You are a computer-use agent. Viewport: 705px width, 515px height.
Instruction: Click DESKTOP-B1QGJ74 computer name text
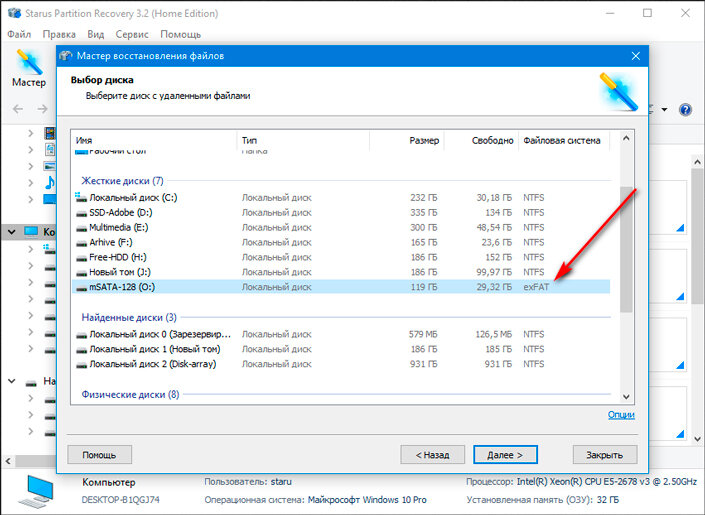pyautogui.click(x=120, y=500)
